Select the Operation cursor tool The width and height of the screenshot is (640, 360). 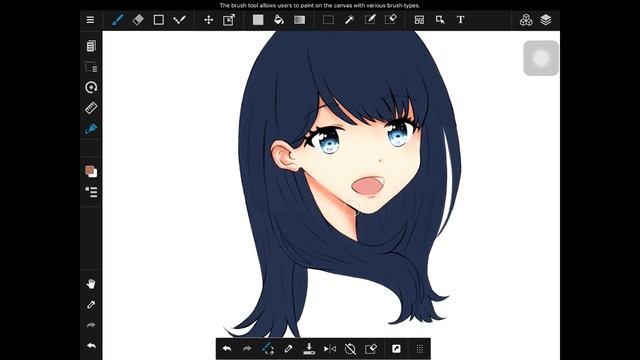coord(440,20)
